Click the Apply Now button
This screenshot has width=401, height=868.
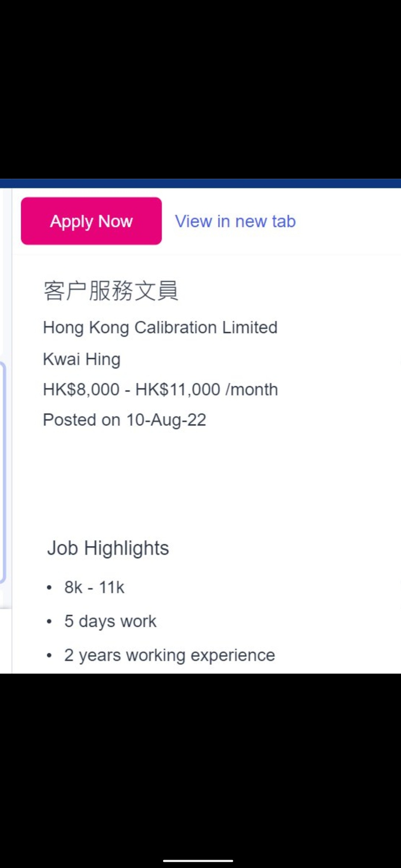coord(91,221)
